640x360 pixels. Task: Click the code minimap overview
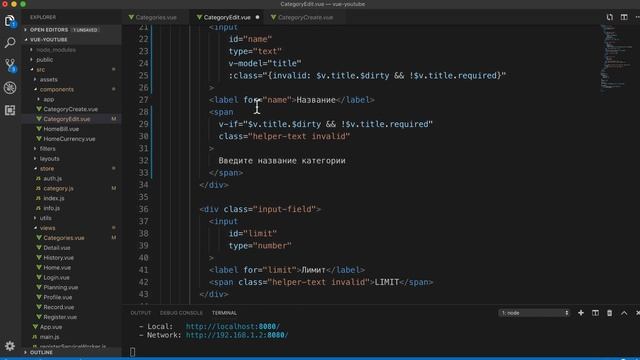(x=616, y=57)
